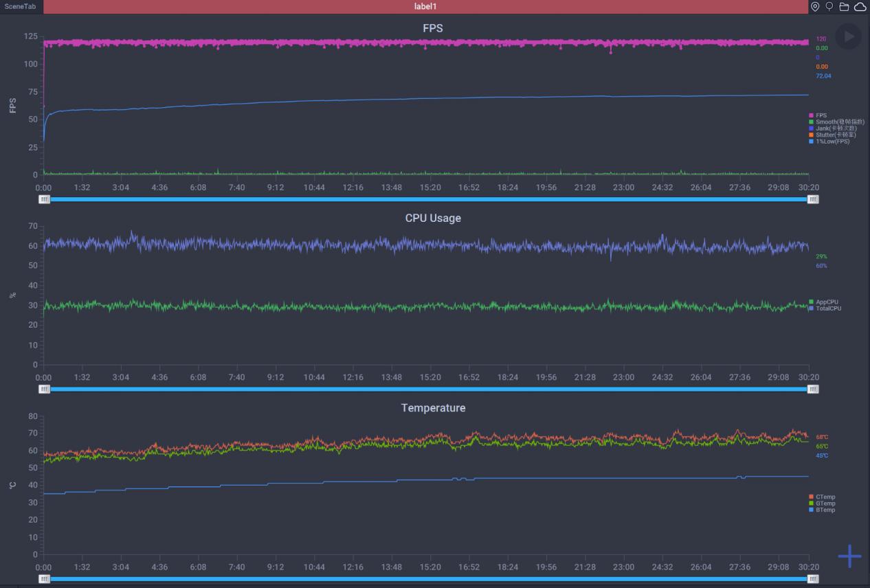Click the blue plus icon to add chart

849,556
